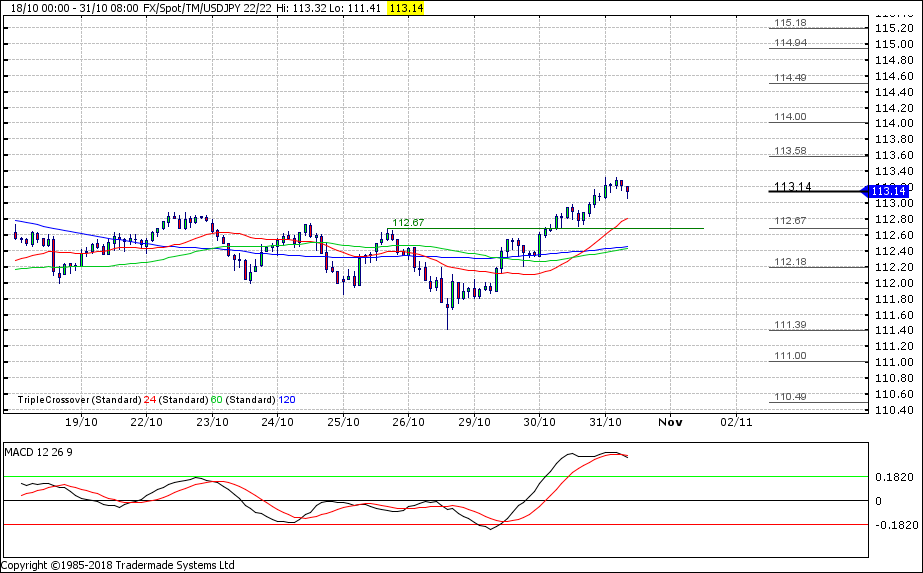Click the 112.00 price axis label

[894, 283]
